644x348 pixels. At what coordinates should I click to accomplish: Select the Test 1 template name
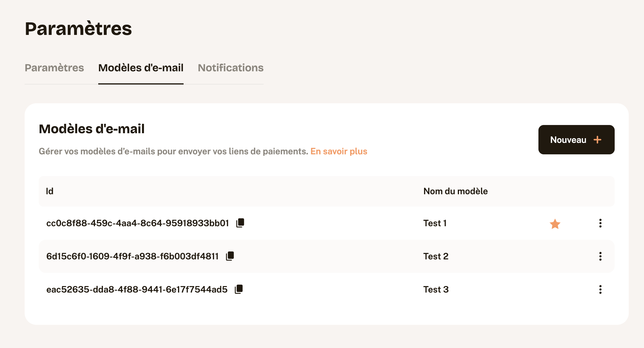tap(435, 223)
